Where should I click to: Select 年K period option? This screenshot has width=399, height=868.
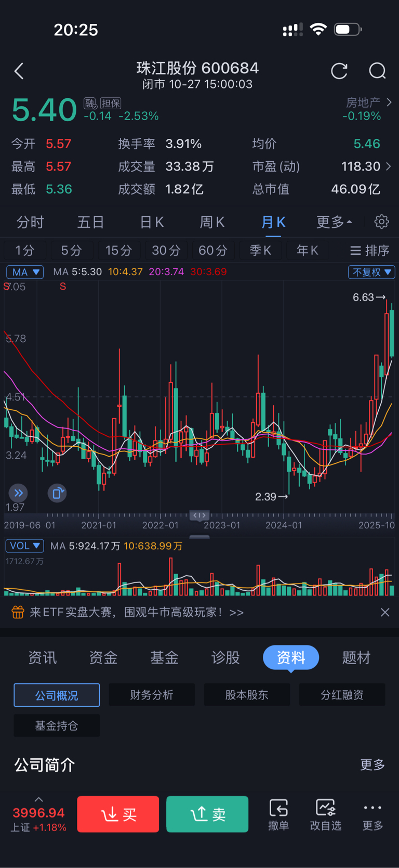click(307, 251)
